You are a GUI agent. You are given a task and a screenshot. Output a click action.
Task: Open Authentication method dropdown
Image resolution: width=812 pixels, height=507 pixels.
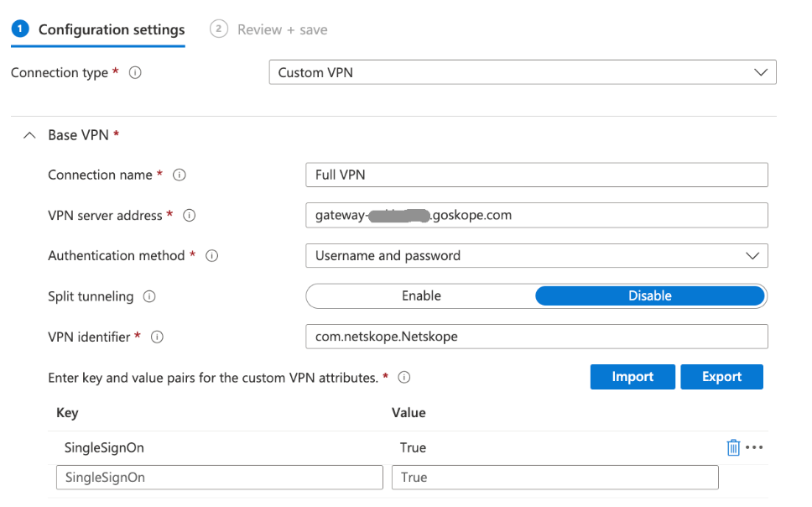537,255
